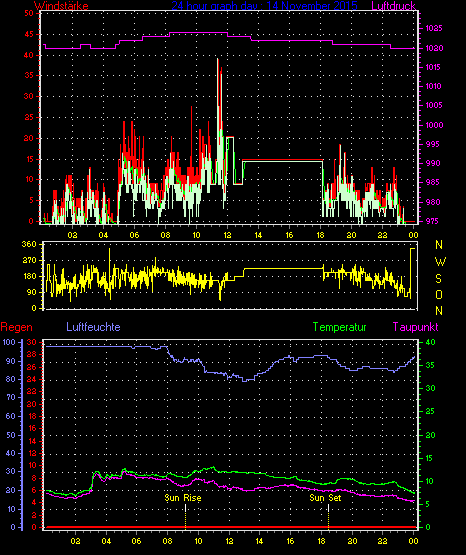Click pressure axis value 975
466x555 pixels.
click(x=433, y=221)
